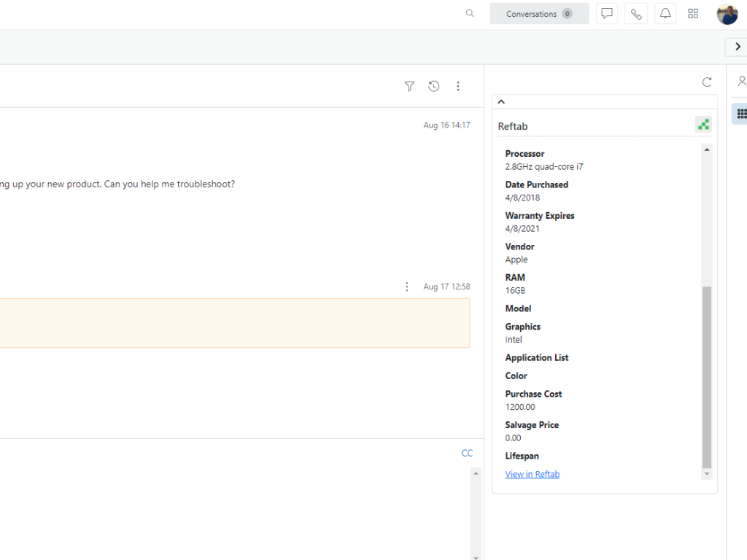Open the contact info sidebar icon

pyautogui.click(x=741, y=81)
